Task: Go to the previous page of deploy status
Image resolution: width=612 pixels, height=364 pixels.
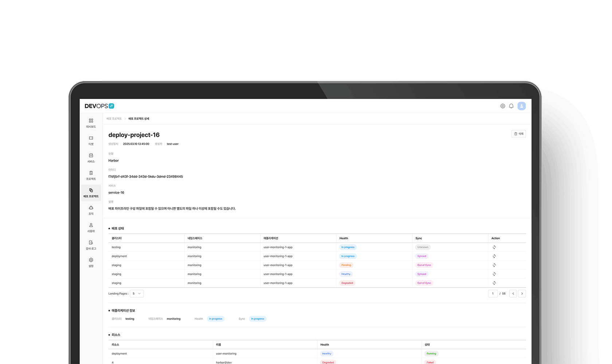Action: [x=513, y=293]
